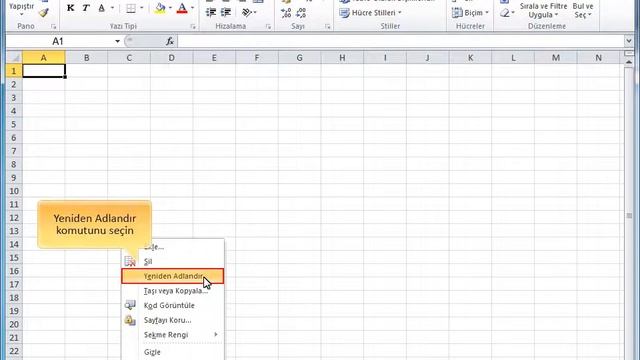The width and height of the screenshot is (640, 360).
Task: Click the increase decimal icon
Action: click(x=286, y=13)
